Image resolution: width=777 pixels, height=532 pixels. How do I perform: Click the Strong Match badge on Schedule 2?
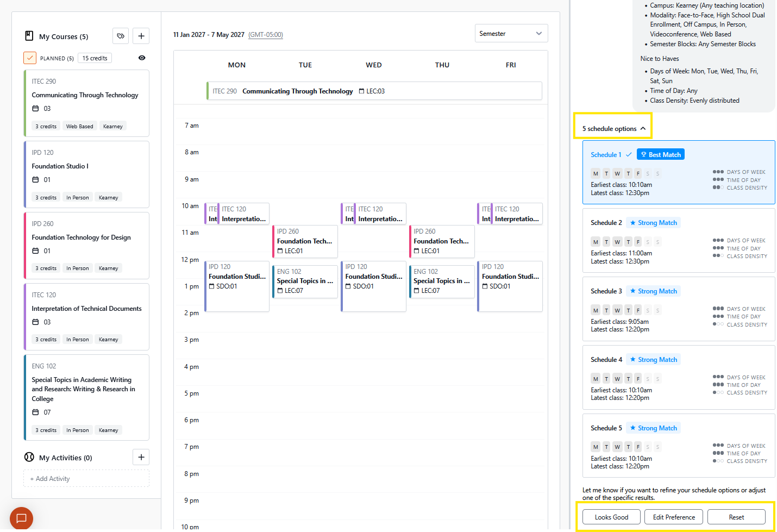pyautogui.click(x=654, y=223)
